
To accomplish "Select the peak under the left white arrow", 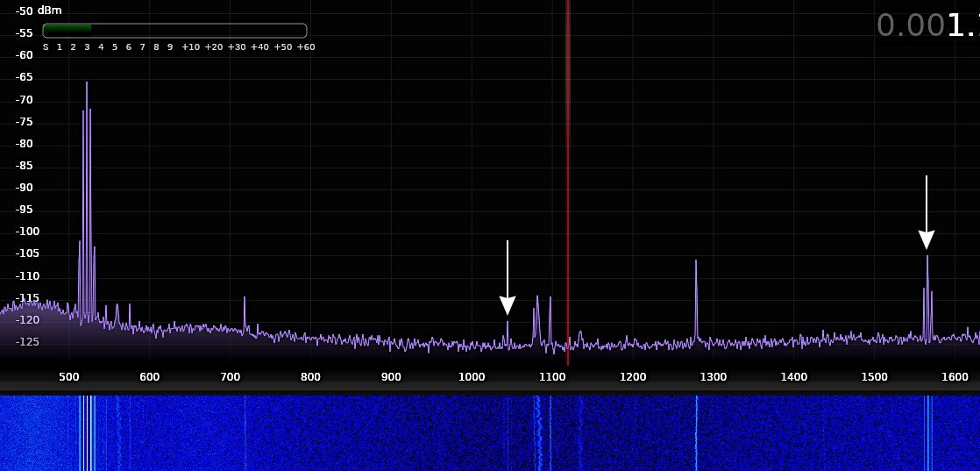I will coord(507,325).
